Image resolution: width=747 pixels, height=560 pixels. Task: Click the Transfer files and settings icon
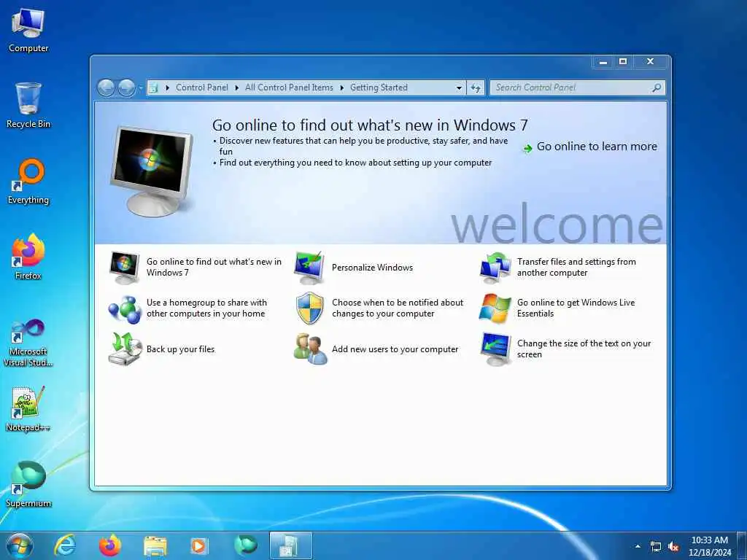pyautogui.click(x=495, y=267)
